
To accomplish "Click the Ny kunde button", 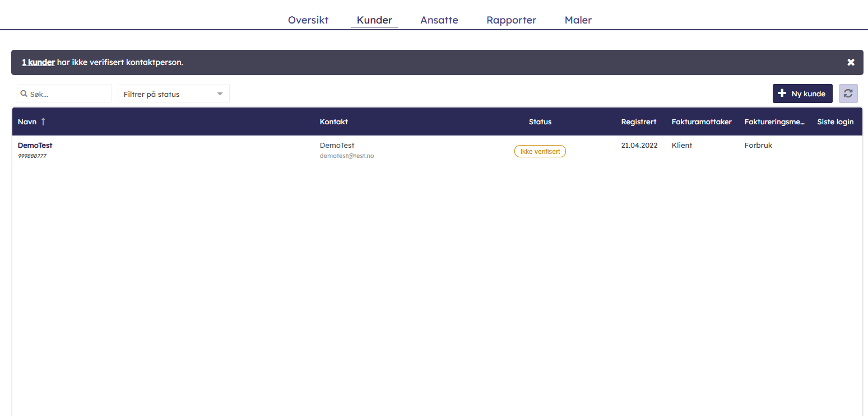I will (802, 94).
